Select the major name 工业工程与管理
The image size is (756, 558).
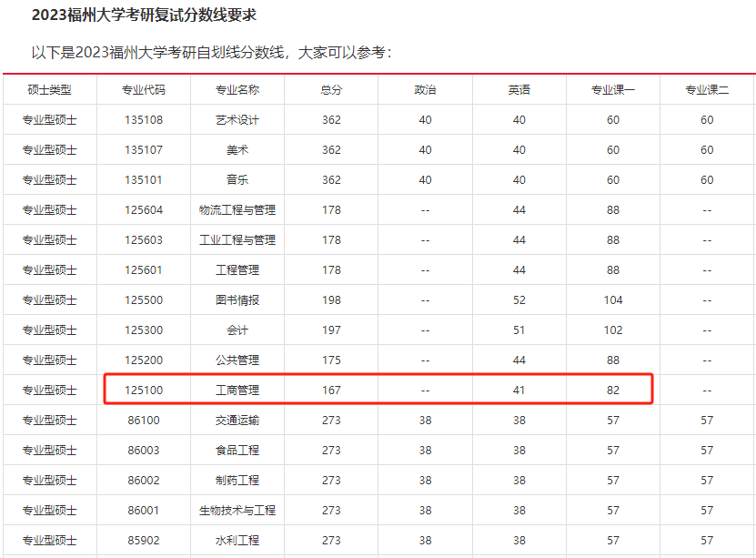(237, 239)
